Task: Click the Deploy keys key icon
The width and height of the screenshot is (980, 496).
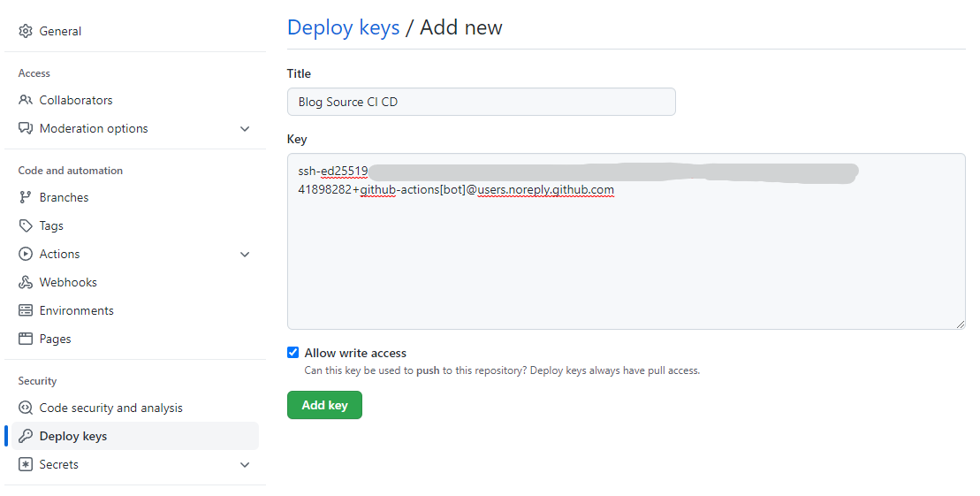Action: point(26,436)
